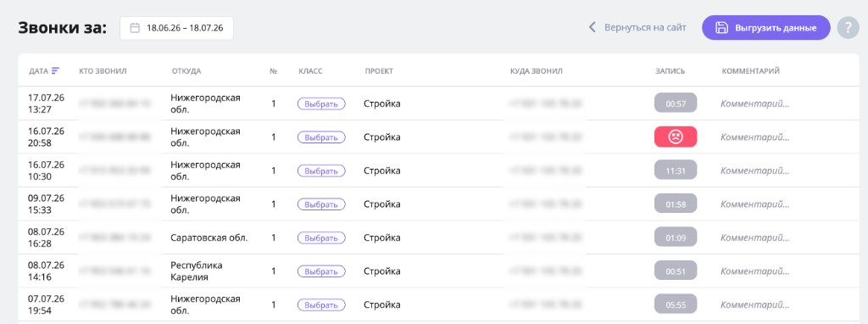Click the Проект column header
This screenshot has height=324, width=868.
coord(379,71)
